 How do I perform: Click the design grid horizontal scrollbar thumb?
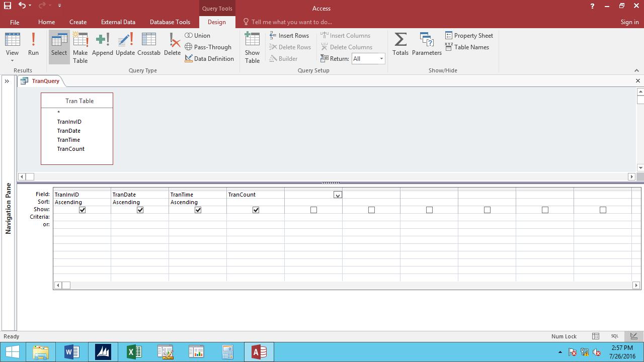click(x=66, y=286)
